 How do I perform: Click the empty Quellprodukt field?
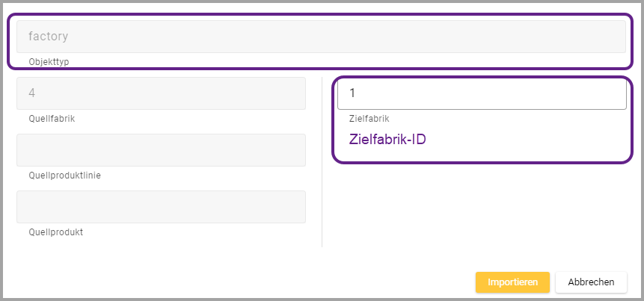[161, 207]
